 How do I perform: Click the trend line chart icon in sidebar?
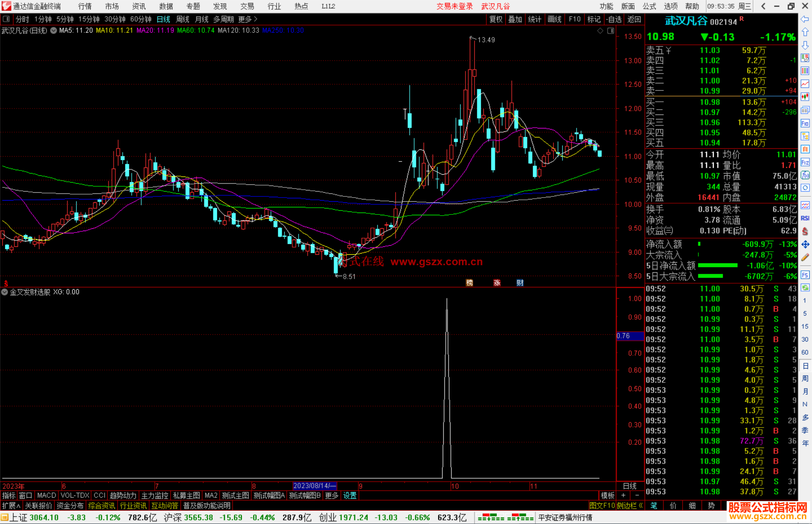(805, 83)
